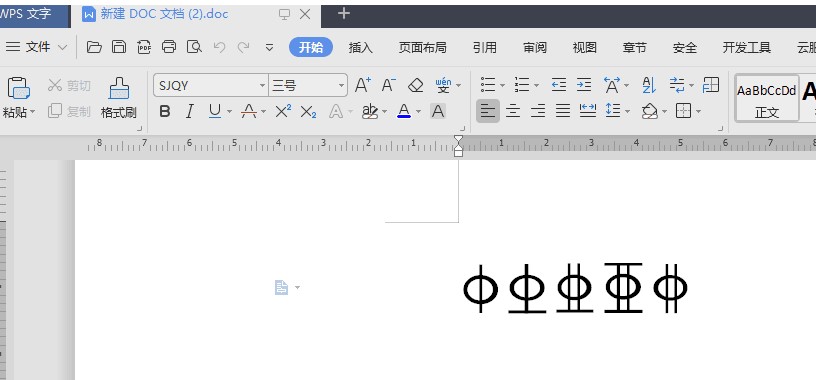Apply text effects outlined A icon
Viewport: 816px width, 380px height.
(x=336, y=111)
